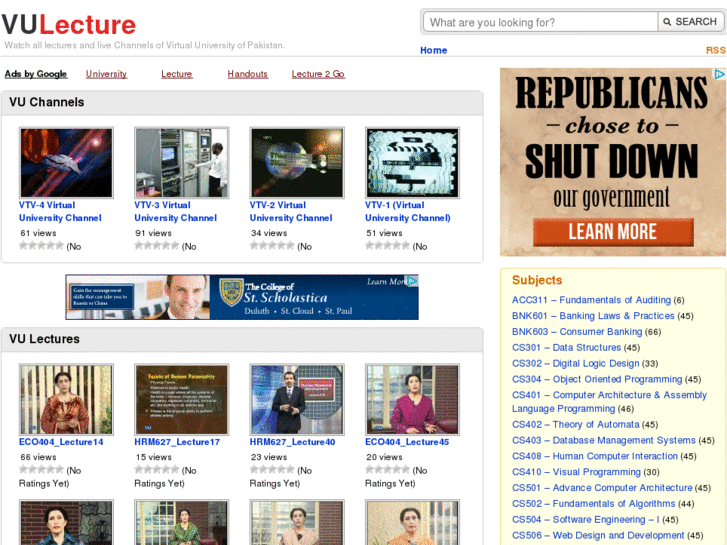Image resolution: width=727 pixels, height=545 pixels.
Task: Rate VTV-1 channel using its star rating
Action: (388, 245)
